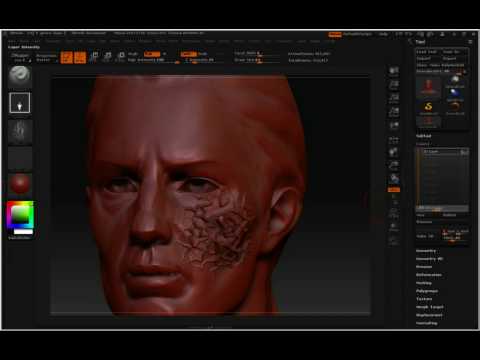Click the ActivePoints readout
This screenshot has height=360, width=480.
tap(309, 54)
